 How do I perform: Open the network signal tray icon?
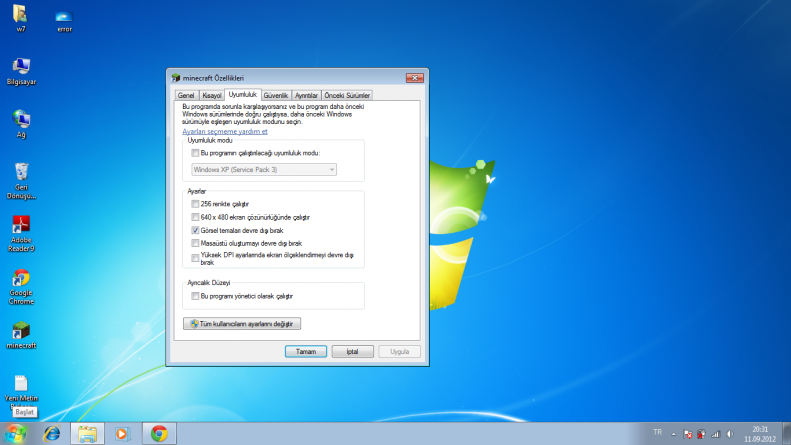[715, 434]
